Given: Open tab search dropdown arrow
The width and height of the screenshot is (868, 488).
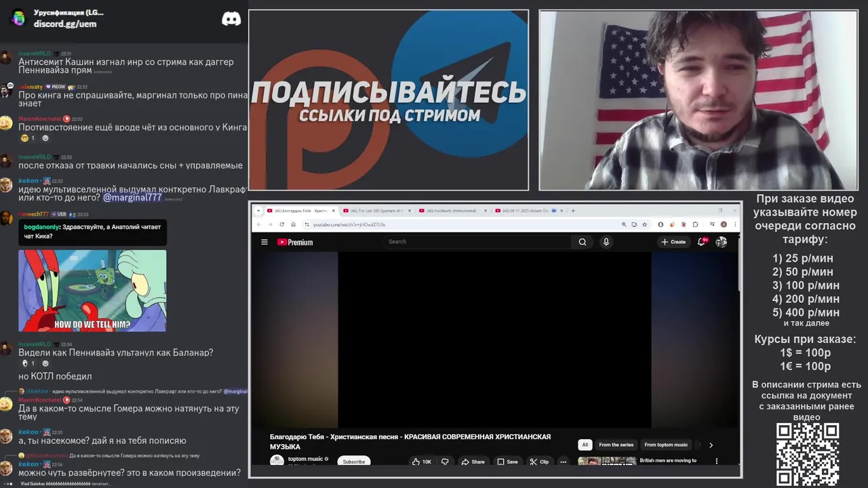Looking at the screenshot, I should (258, 211).
